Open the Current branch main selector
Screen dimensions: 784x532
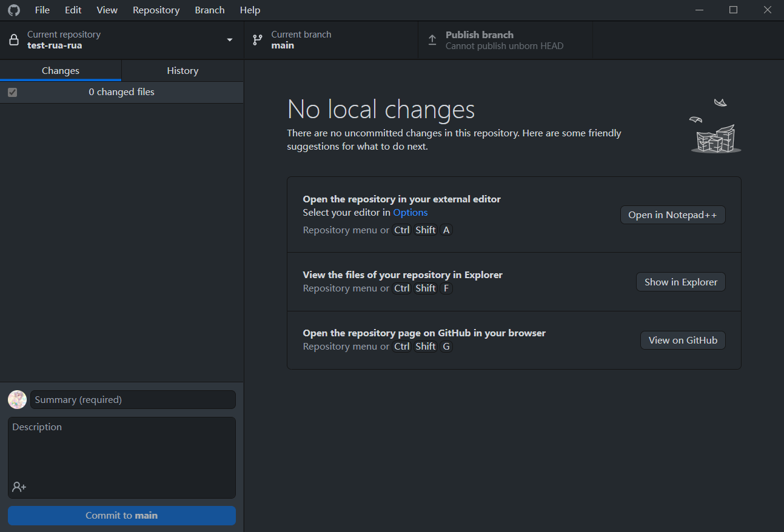click(330, 40)
